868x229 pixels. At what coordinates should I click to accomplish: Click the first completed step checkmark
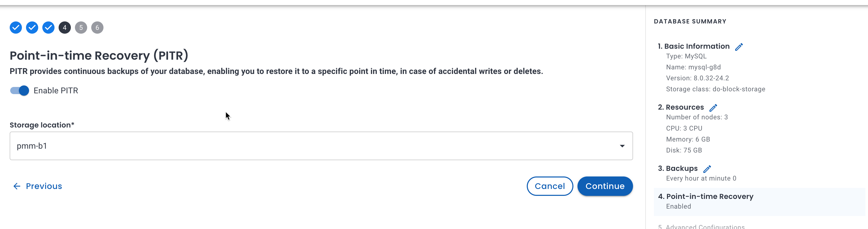pos(16,27)
